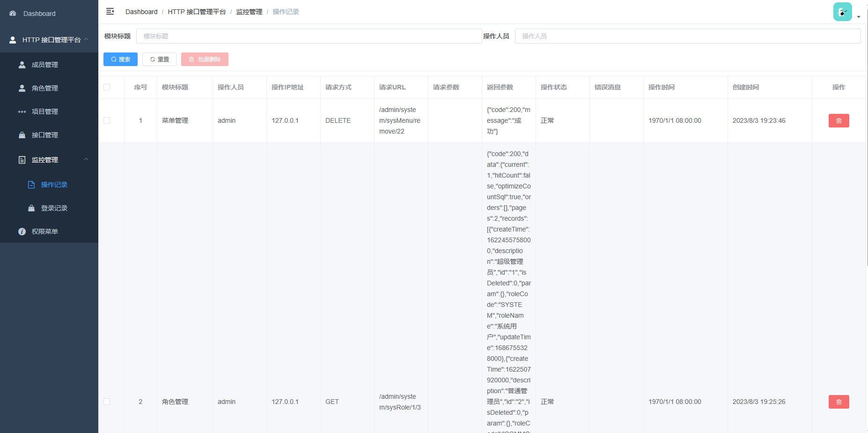Select the 成员管理 member management icon
The height and width of the screenshot is (433, 868).
[22, 64]
